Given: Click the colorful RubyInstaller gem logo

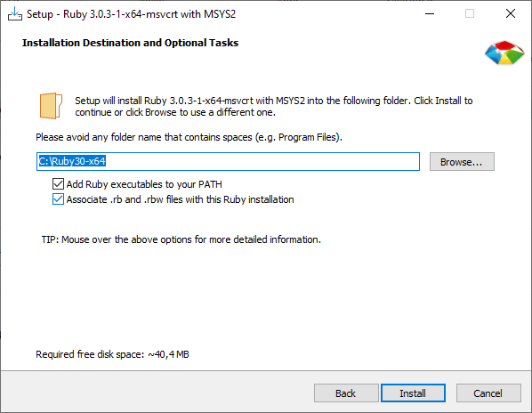Looking at the screenshot, I should pyautogui.click(x=504, y=53).
